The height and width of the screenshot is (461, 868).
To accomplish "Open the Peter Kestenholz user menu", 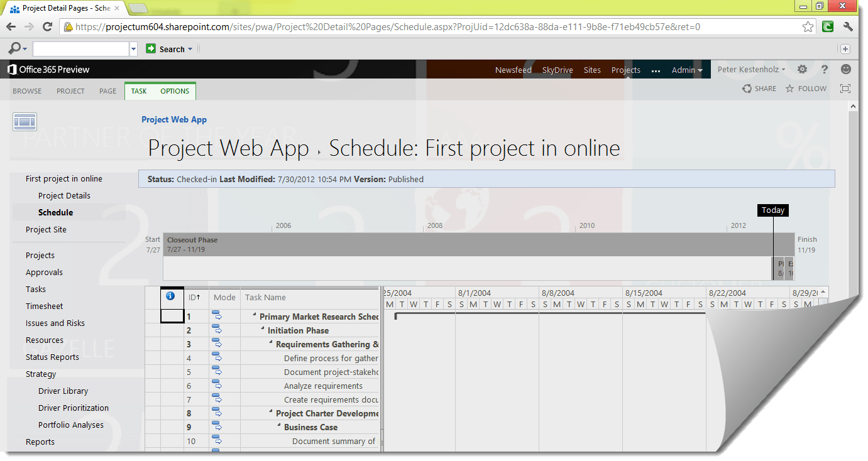I will coord(751,70).
